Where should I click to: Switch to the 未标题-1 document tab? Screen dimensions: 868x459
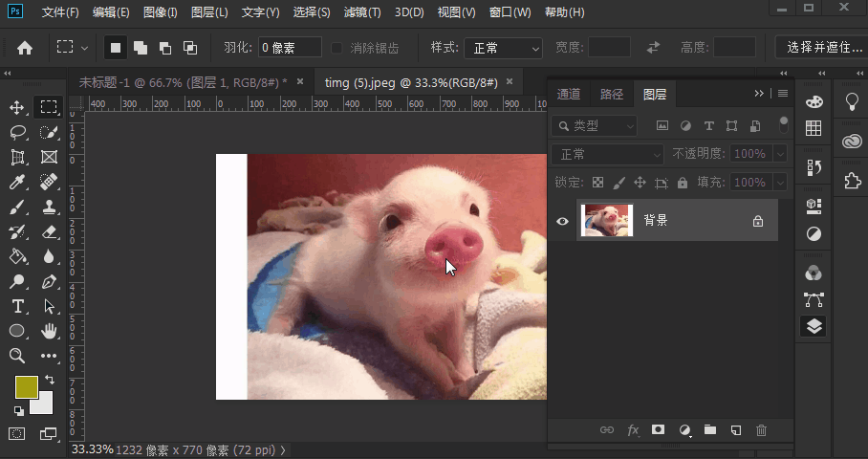click(184, 82)
